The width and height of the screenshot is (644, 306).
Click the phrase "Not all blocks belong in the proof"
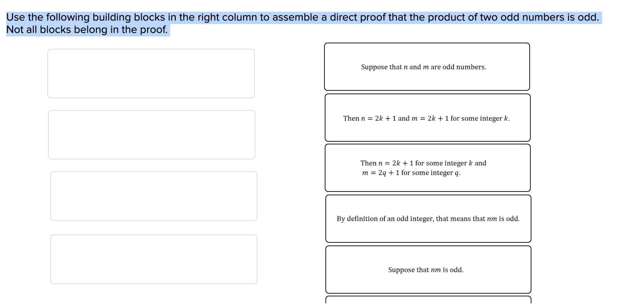tap(86, 30)
